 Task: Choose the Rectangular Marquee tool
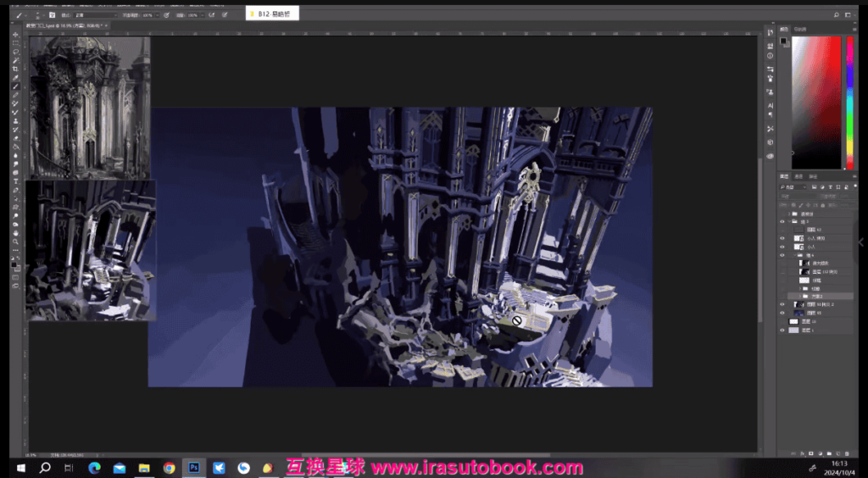(x=15, y=43)
